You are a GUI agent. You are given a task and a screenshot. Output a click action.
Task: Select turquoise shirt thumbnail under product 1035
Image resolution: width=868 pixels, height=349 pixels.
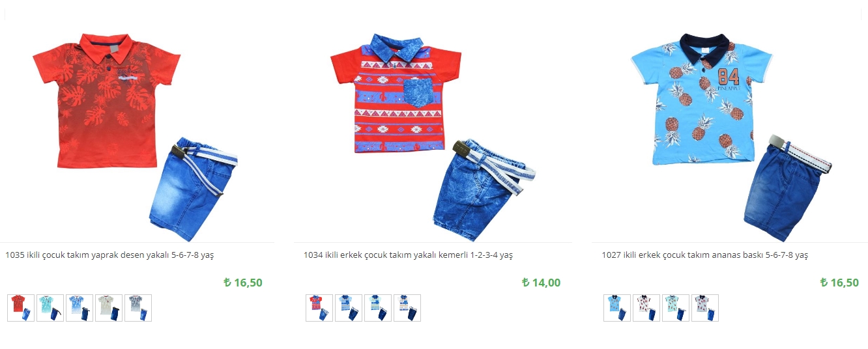coord(50,308)
